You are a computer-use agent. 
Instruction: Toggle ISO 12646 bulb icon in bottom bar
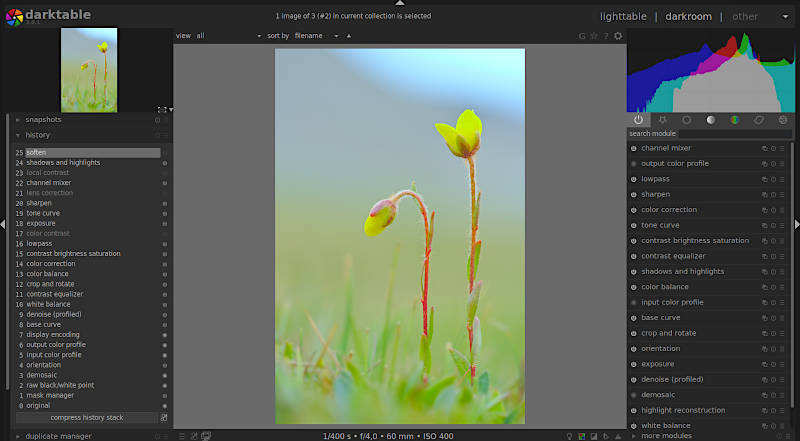569,436
